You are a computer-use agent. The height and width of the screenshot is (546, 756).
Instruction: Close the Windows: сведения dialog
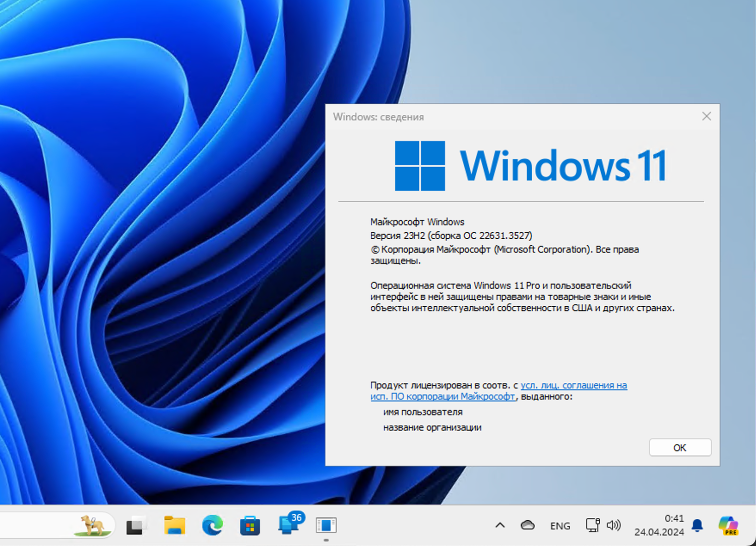tap(706, 116)
